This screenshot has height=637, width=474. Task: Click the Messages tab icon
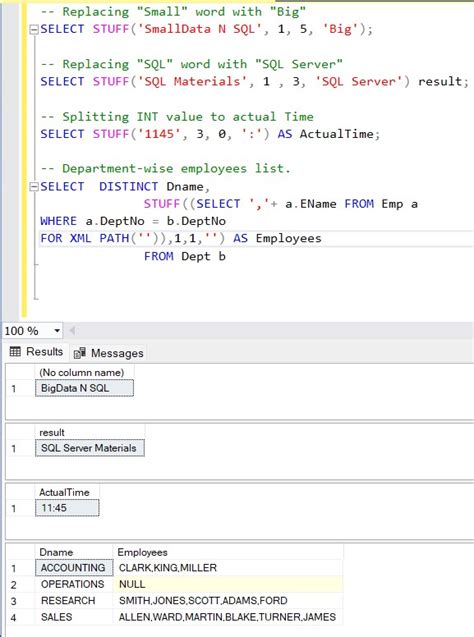(80, 353)
